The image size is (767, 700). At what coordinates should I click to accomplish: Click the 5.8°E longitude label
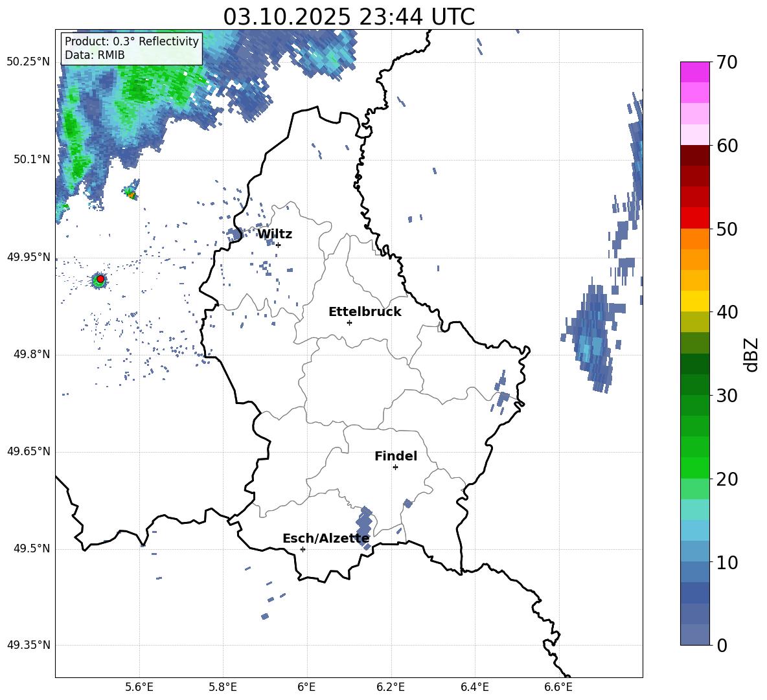point(223,687)
